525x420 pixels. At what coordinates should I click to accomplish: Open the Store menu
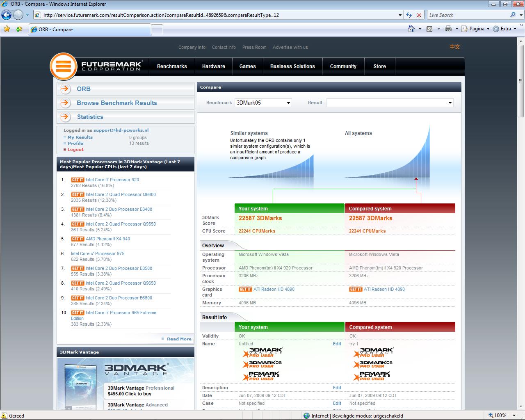tap(380, 66)
